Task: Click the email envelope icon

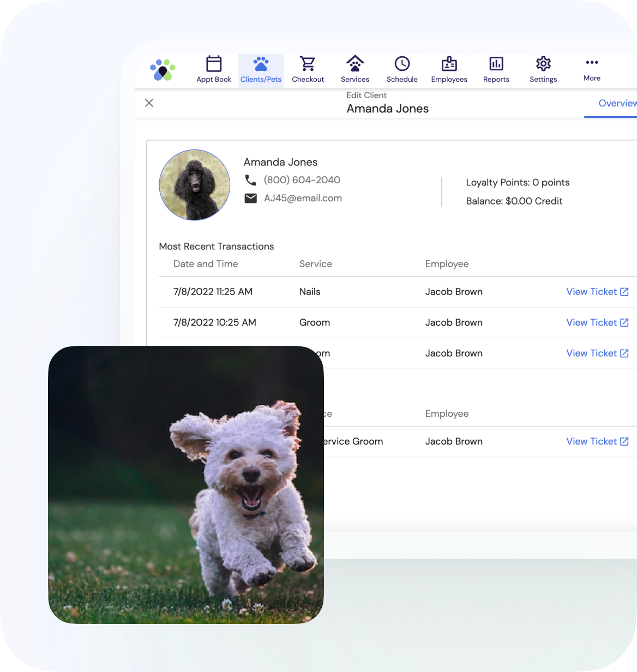Action: (251, 197)
